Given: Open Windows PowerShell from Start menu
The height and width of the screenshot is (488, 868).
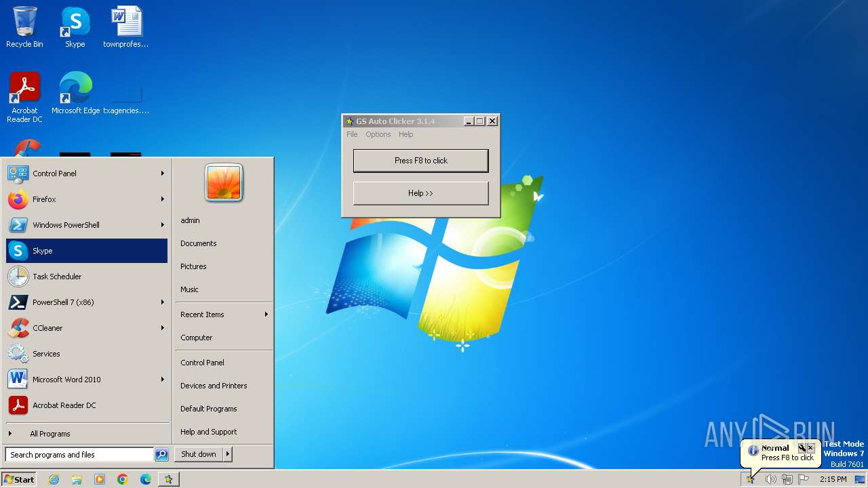Looking at the screenshot, I should (x=87, y=225).
